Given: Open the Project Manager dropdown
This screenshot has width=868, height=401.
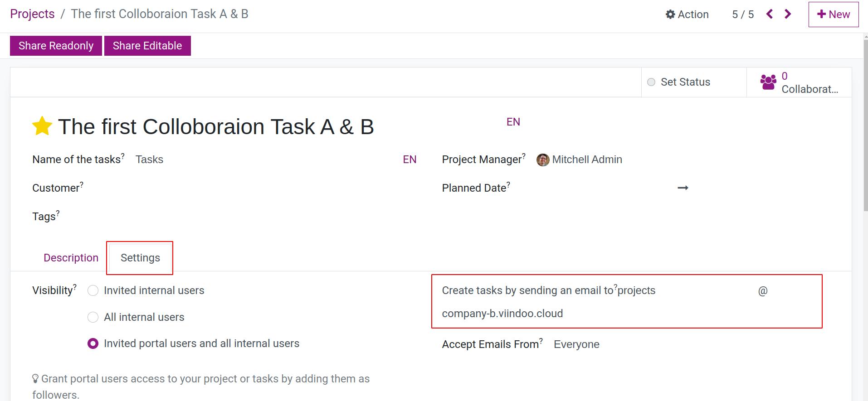Looking at the screenshot, I should [680, 159].
